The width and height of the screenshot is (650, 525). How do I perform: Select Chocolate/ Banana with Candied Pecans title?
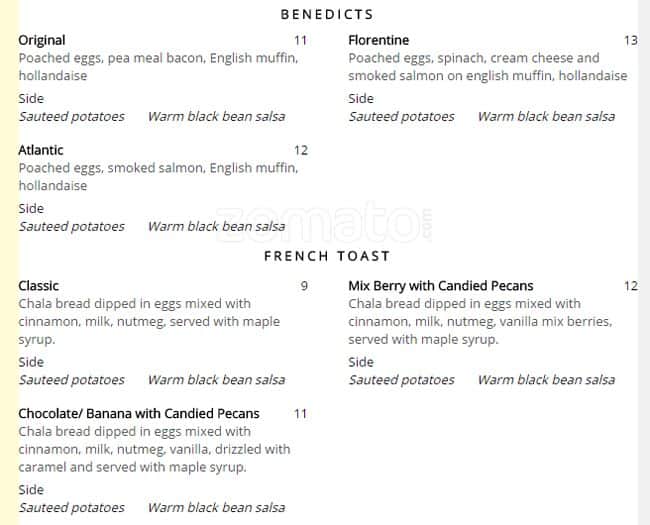(139, 413)
